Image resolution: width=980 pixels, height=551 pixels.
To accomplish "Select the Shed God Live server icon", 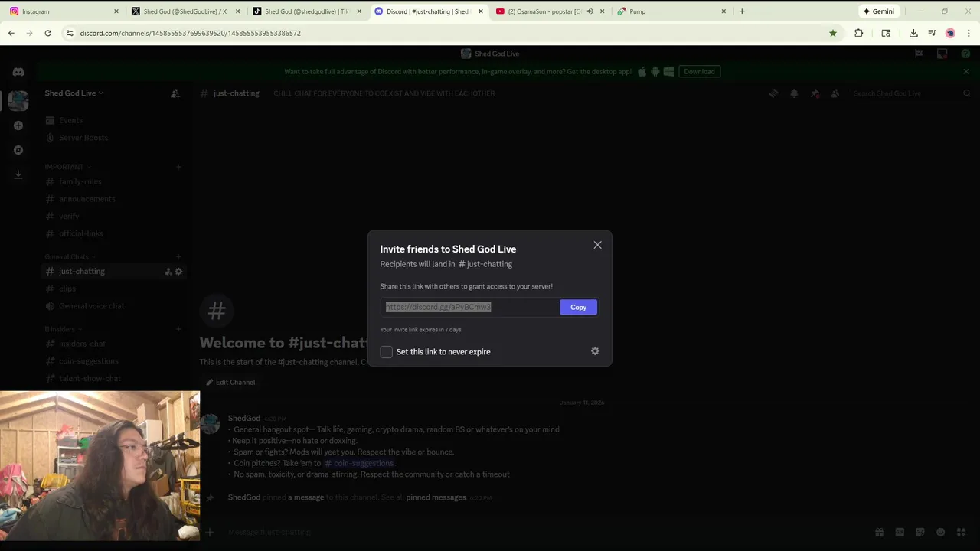I will (18, 100).
